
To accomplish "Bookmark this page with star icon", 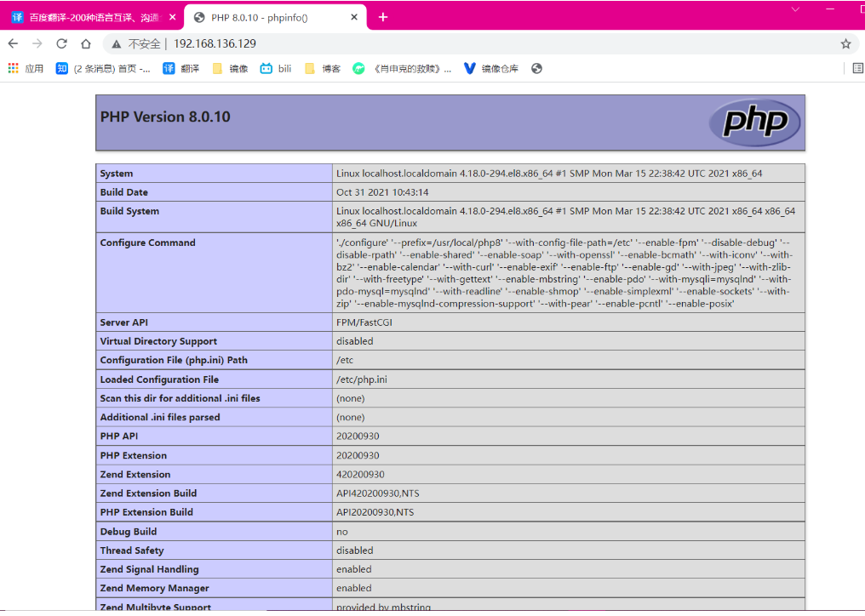I will coord(845,44).
